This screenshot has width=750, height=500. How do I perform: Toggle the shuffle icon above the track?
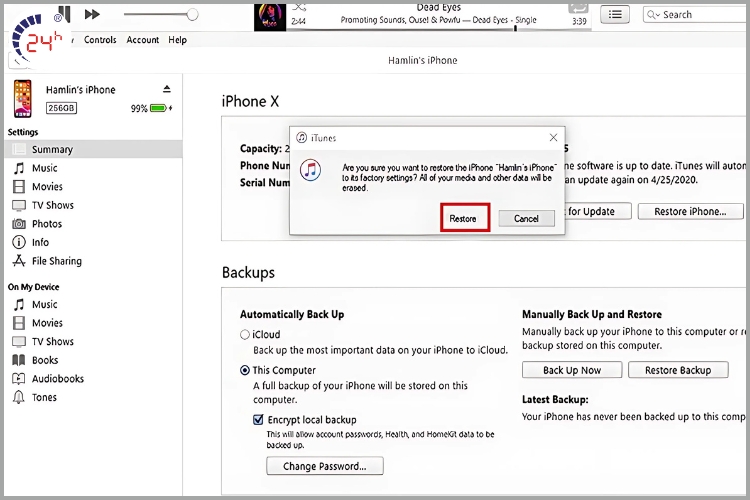click(299, 7)
